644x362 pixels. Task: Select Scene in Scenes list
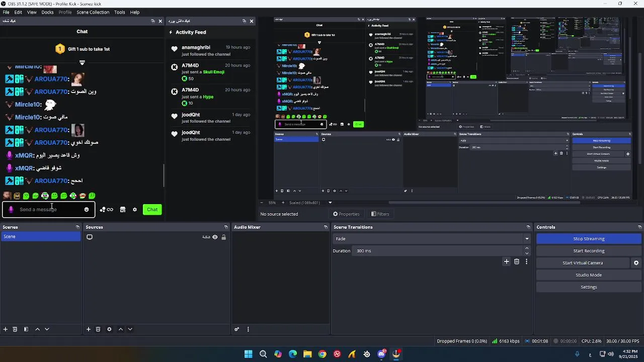41,237
